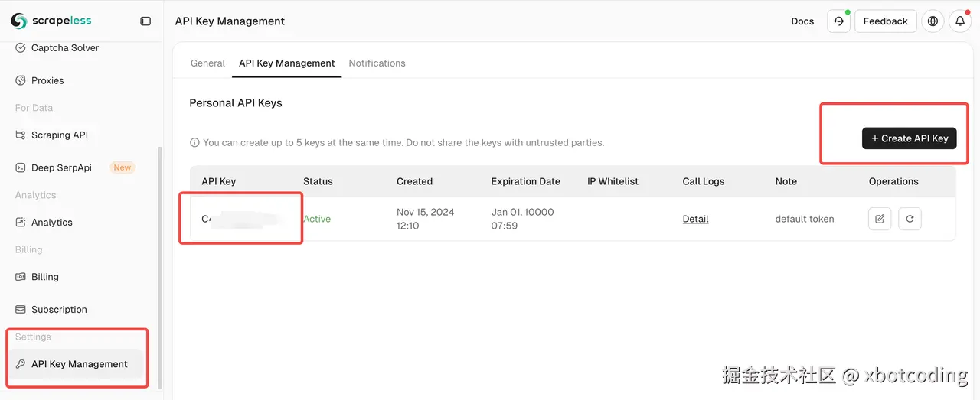Switch to the Notifications tab
Image resolution: width=980 pixels, height=400 pixels.
(x=377, y=63)
